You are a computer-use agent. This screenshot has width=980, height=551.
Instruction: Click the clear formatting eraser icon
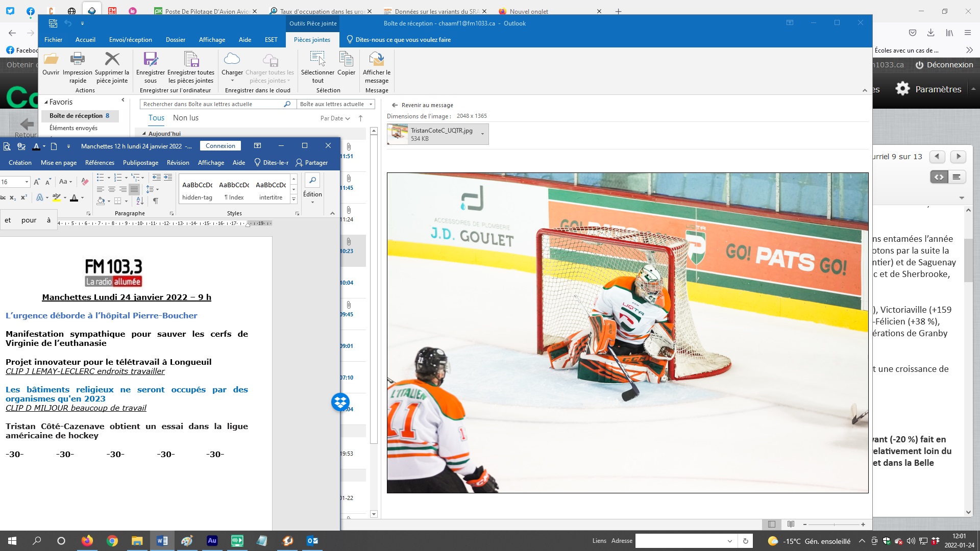click(x=85, y=182)
